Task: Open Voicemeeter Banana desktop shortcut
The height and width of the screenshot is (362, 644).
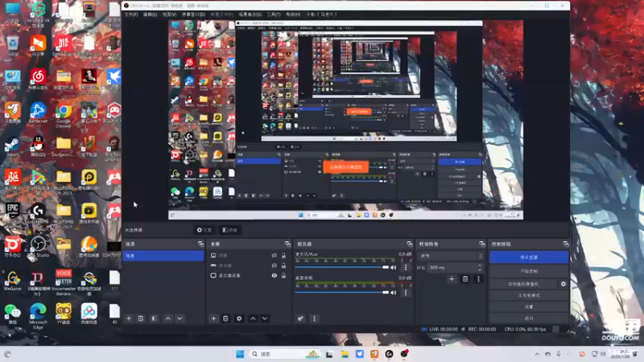Action: point(64,282)
